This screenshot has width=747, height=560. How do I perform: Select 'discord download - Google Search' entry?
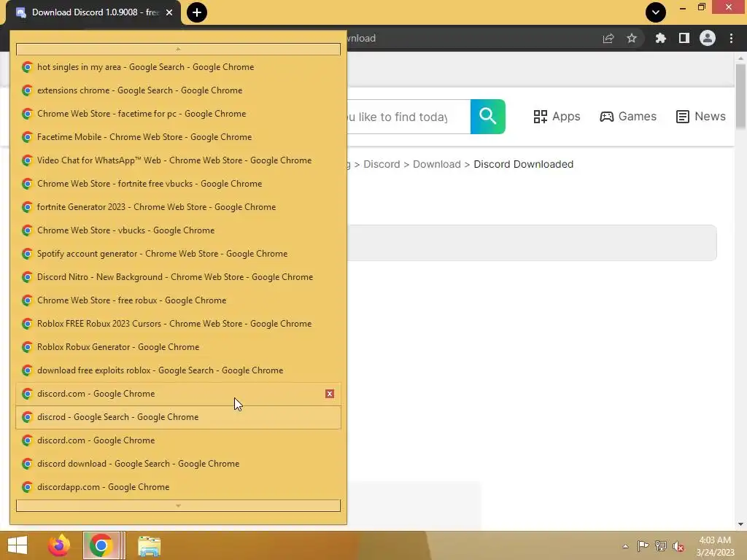click(178, 464)
